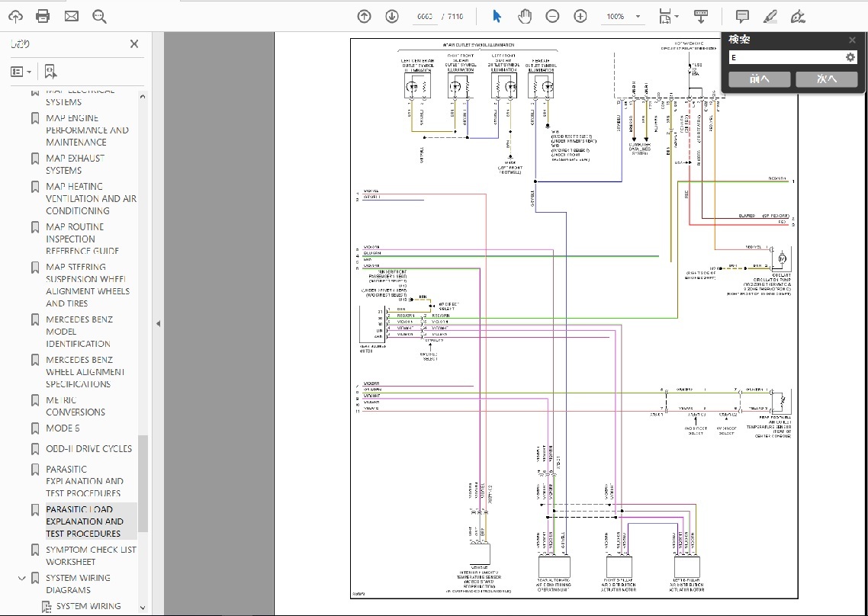Open MAP ENGINE PERFORMANCE AND MAINTENANCE bookmark
The height and width of the screenshot is (616, 868).
(x=87, y=130)
